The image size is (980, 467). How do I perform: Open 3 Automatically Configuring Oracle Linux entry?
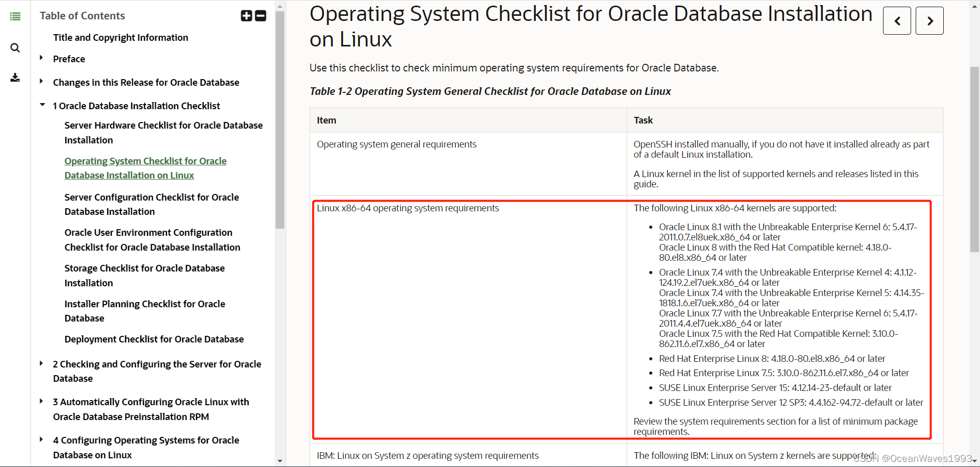151,409
